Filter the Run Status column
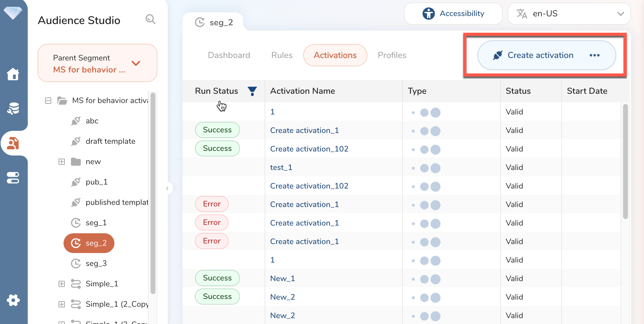 point(252,91)
